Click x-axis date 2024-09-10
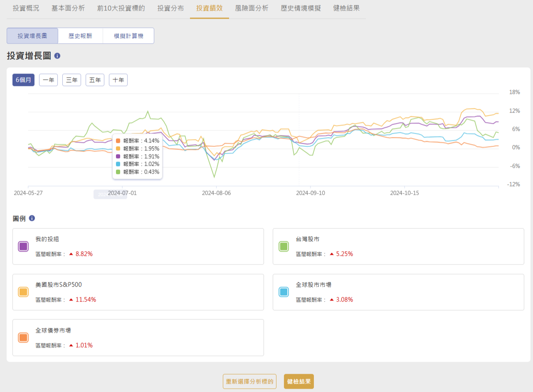The height and width of the screenshot is (392, 533). pos(310,193)
